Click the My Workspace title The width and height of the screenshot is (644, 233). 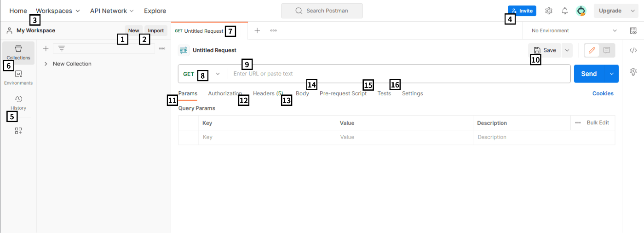tap(36, 31)
